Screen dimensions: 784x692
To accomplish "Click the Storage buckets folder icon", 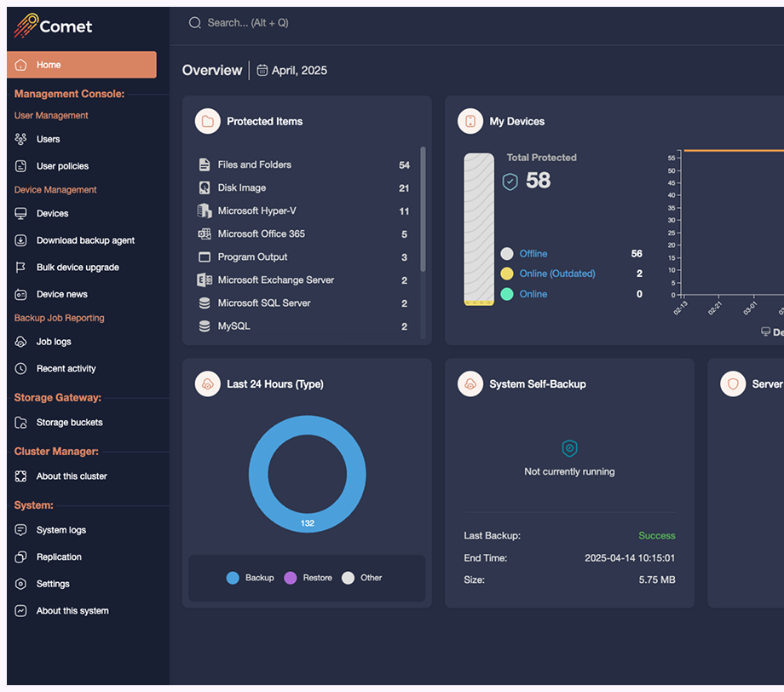I will (x=20, y=423).
